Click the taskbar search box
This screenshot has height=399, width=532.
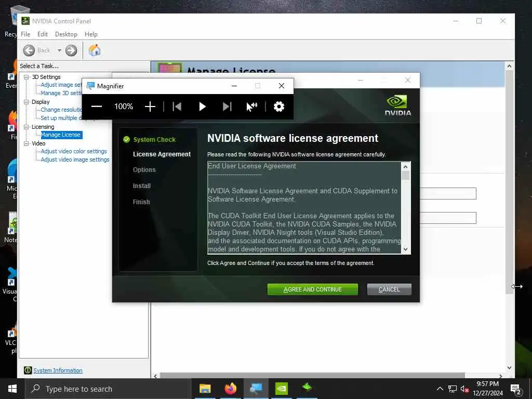coord(108,389)
